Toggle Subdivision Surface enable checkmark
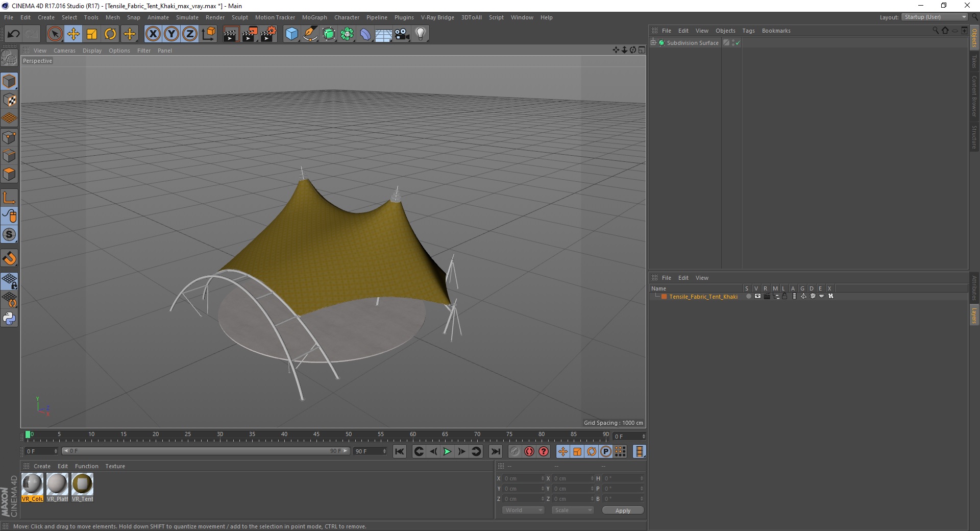980x531 pixels. click(x=738, y=43)
